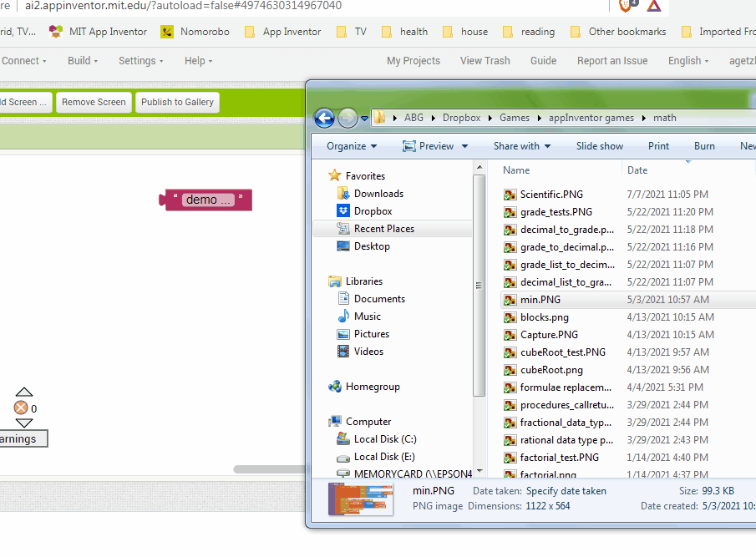Select the procedures_callretu file
756x557 pixels.
click(x=567, y=405)
